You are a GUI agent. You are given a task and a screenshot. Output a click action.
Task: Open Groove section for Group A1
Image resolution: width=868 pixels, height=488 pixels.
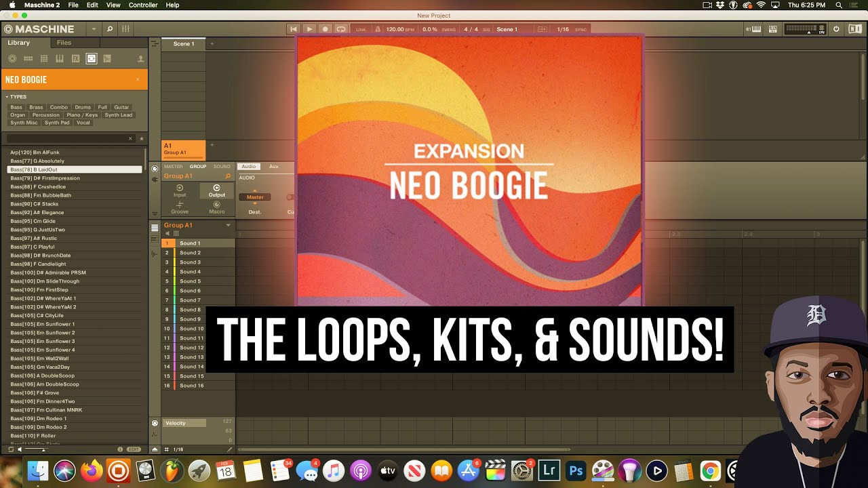pyautogui.click(x=180, y=207)
